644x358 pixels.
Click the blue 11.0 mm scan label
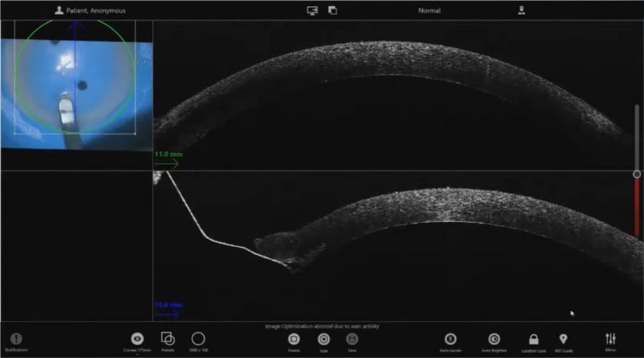(x=168, y=304)
